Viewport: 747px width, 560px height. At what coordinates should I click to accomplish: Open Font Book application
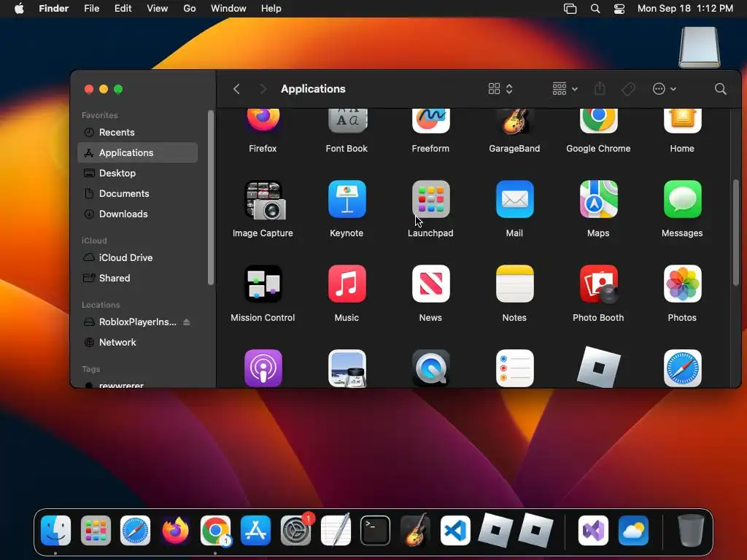tap(347, 121)
